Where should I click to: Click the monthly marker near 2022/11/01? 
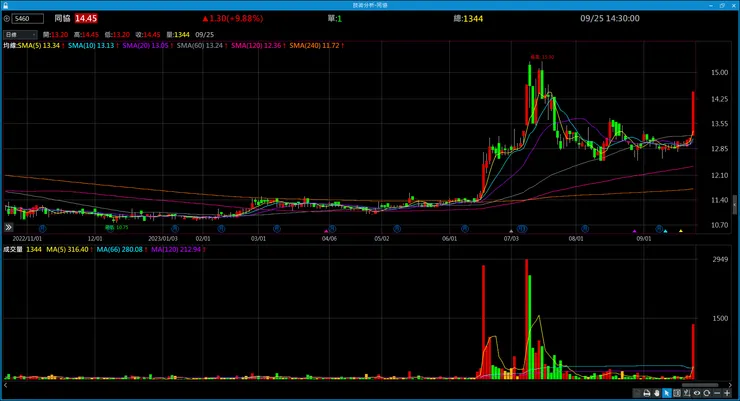pyautogui.click(x=42, y=228)
